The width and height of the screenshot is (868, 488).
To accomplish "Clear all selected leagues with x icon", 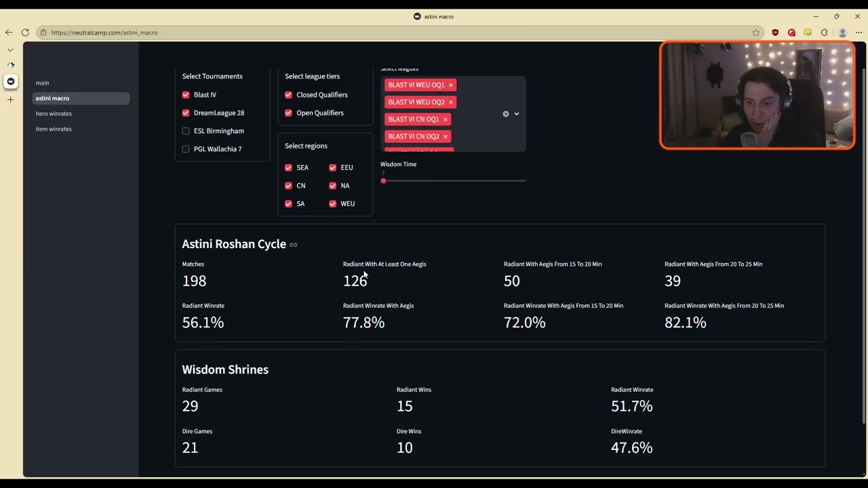I will coord(505,114).
